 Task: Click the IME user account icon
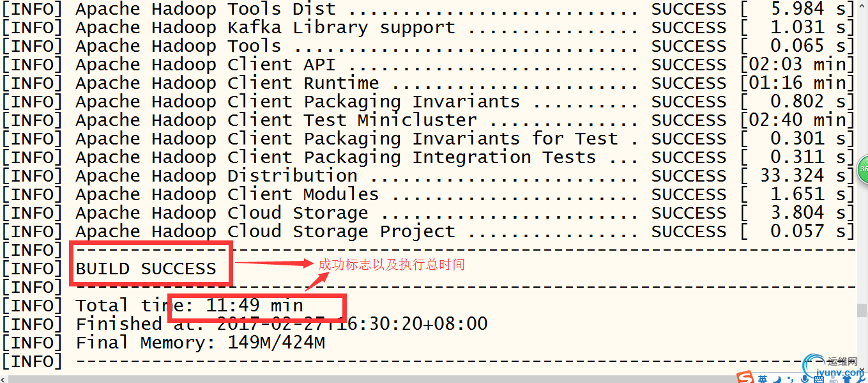833,379
